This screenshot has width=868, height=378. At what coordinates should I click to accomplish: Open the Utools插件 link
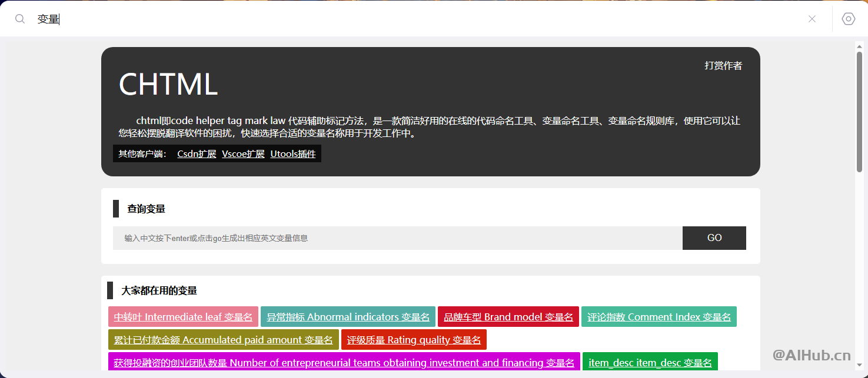(293, 153)
